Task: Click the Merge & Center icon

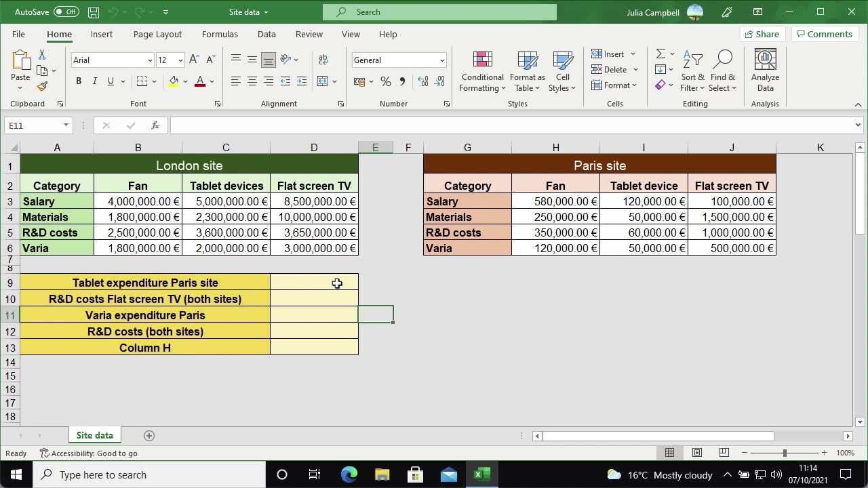Action: pyautogui.click(x=323, y=81)
